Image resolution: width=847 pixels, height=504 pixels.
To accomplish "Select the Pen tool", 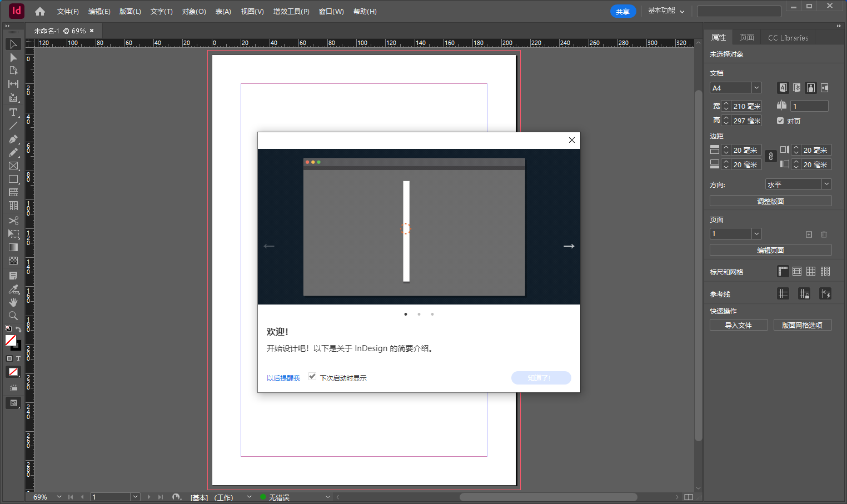I will [13, 139].
